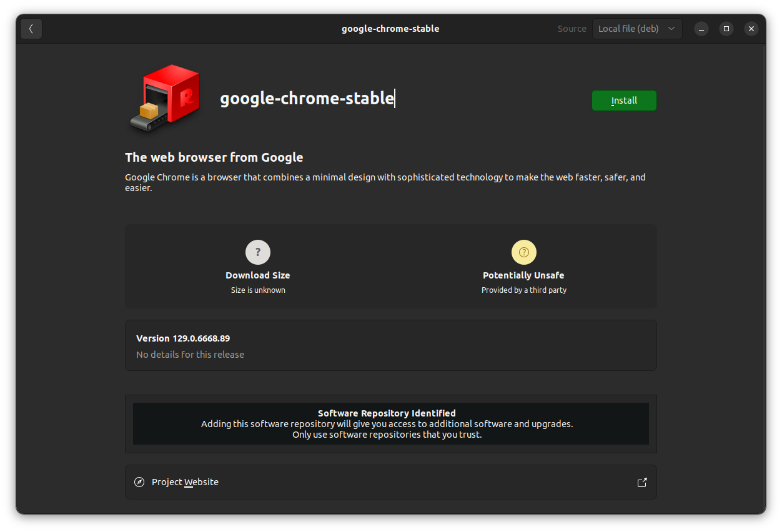Click the "No details for this release" text
This screenshot has height=532, width=782.
pos(190,355)
